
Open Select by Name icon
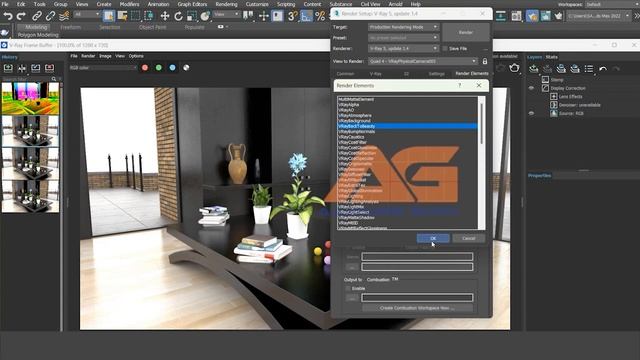[122, 16]
